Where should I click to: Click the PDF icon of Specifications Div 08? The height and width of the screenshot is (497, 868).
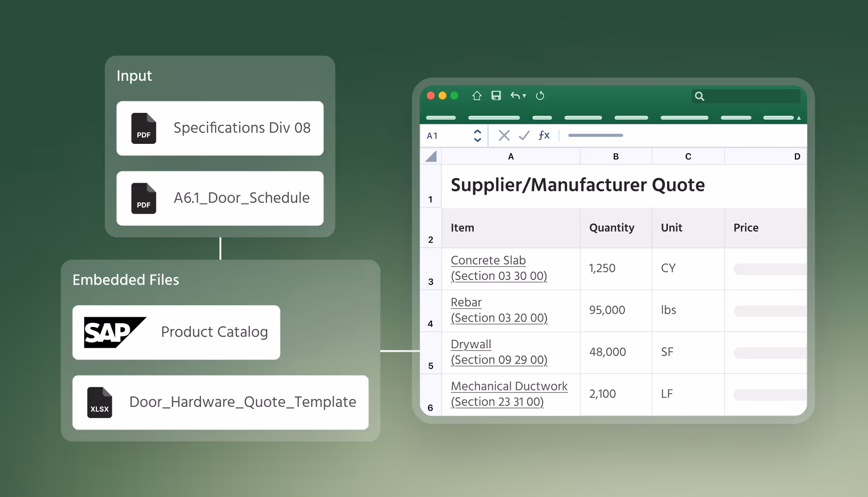tap(144, 128)
